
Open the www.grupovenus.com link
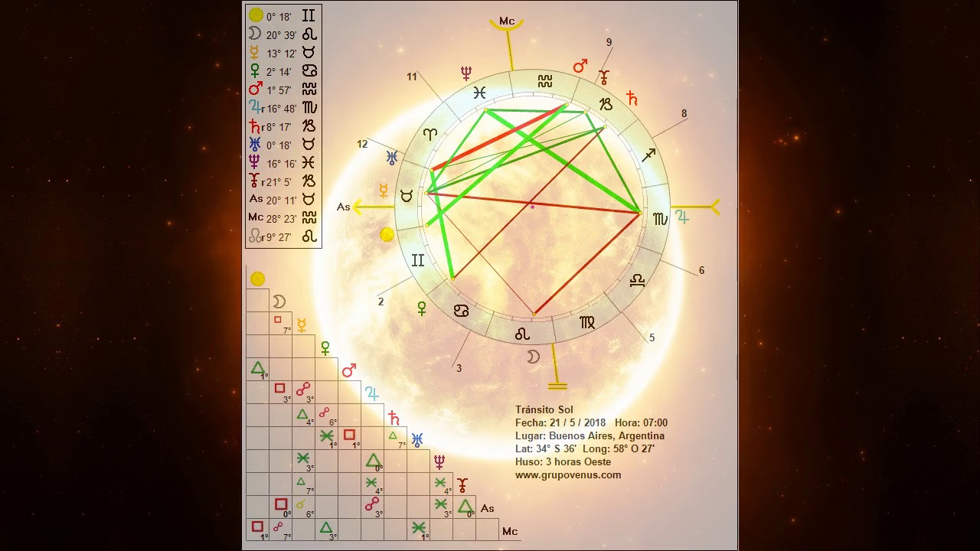pos(568,475)
